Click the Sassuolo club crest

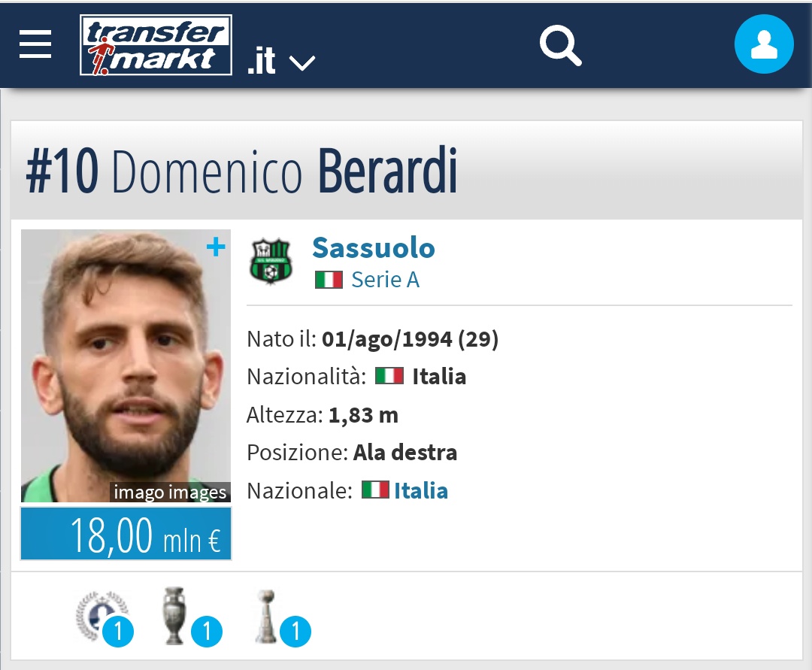click(271, 262)
